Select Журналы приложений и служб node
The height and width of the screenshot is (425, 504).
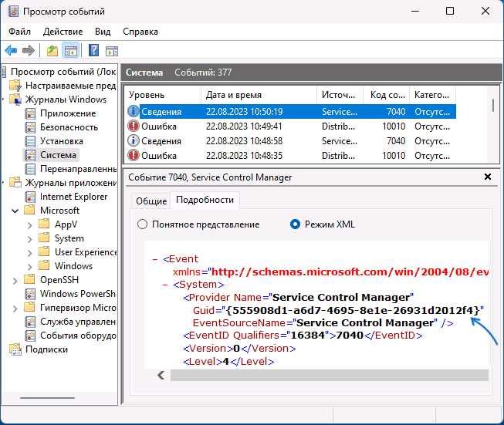pos(70,183)
